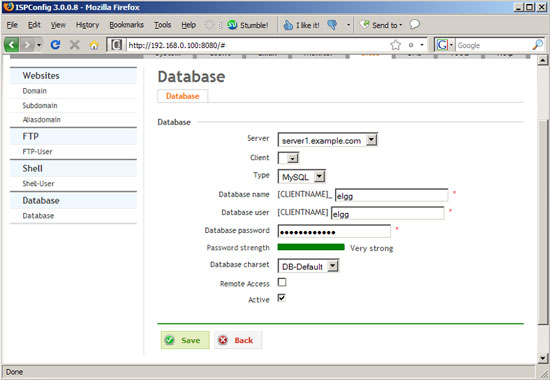Open the Help menu
The width and height of the screenshot is (550, 380).
tap(188, 25)
